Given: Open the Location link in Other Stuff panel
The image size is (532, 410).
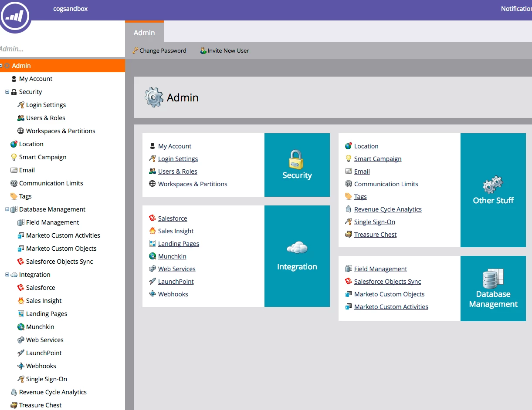Looking at the screenshot, I should pyautogui.click(x=366, y=146).
